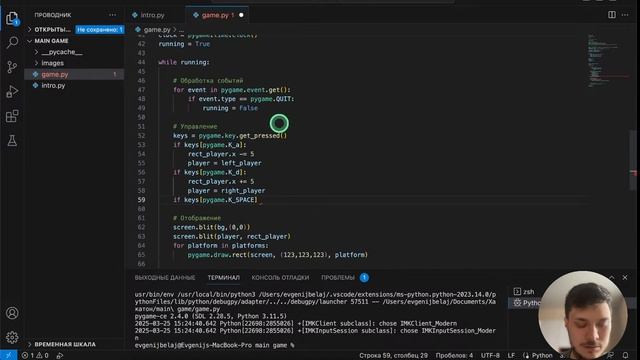The width and height of the screenshot is (640, 360).
Task: Open the Accounts icon in activity bar
Action: pyautogui.click(x=12, y=313)
